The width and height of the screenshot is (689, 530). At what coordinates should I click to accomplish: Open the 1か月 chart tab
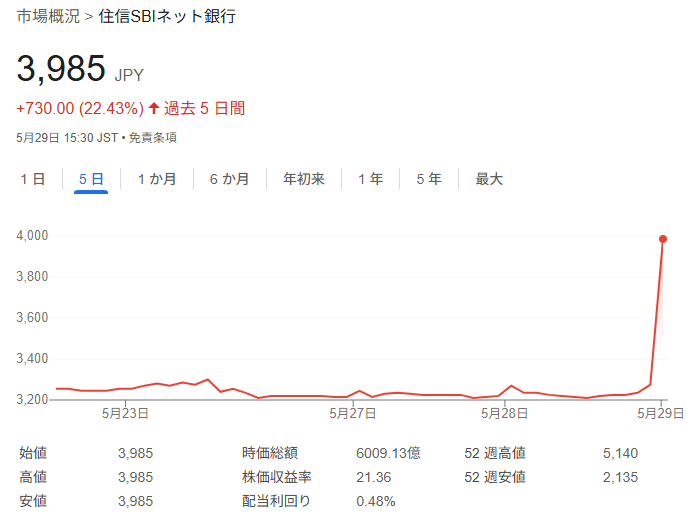[157, 179]
